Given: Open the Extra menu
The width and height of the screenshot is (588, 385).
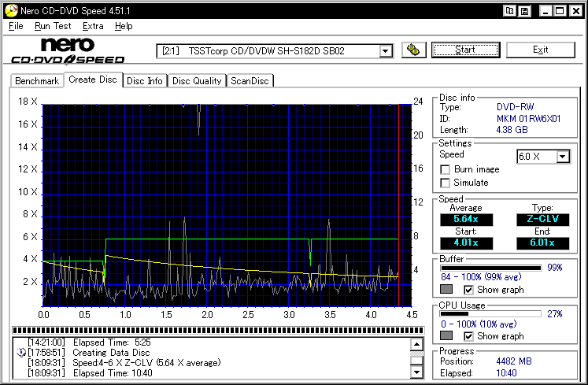Looking at the screenshot, I should click(x=93, y=26).
